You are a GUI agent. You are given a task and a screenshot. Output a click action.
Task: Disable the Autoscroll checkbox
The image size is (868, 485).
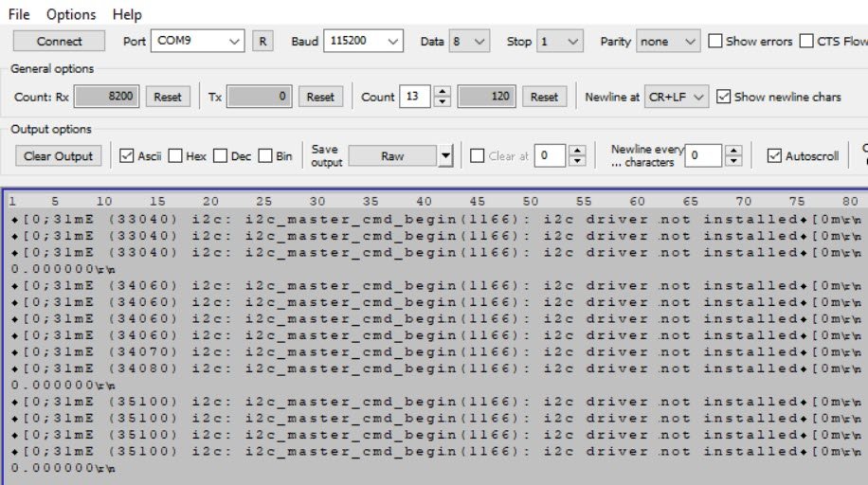774,156
